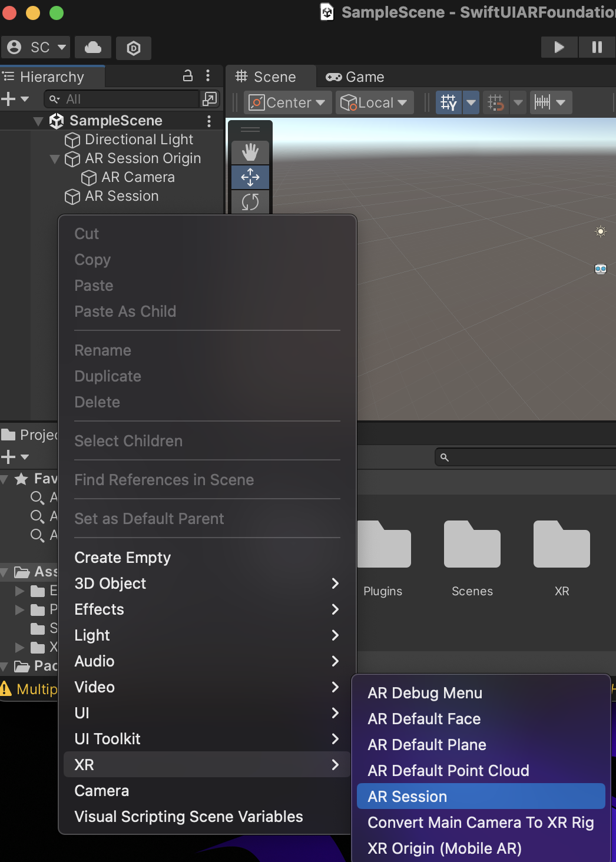The width and height of the screenshot is (616, 862).
Task: Choose XR Origin (Mobile AR)
Action: (x=481, y=848)
